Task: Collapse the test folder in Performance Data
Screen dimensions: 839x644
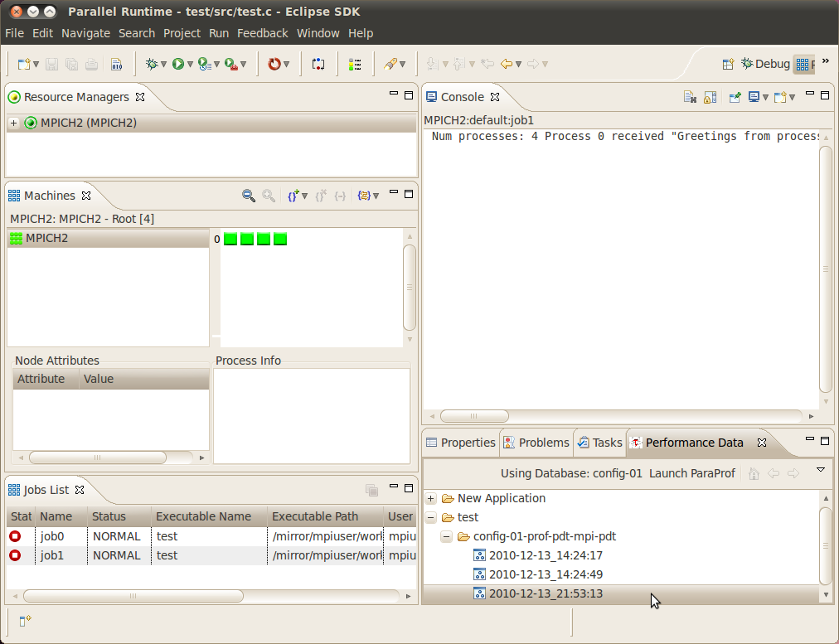Action: click(x=431, y=518)
